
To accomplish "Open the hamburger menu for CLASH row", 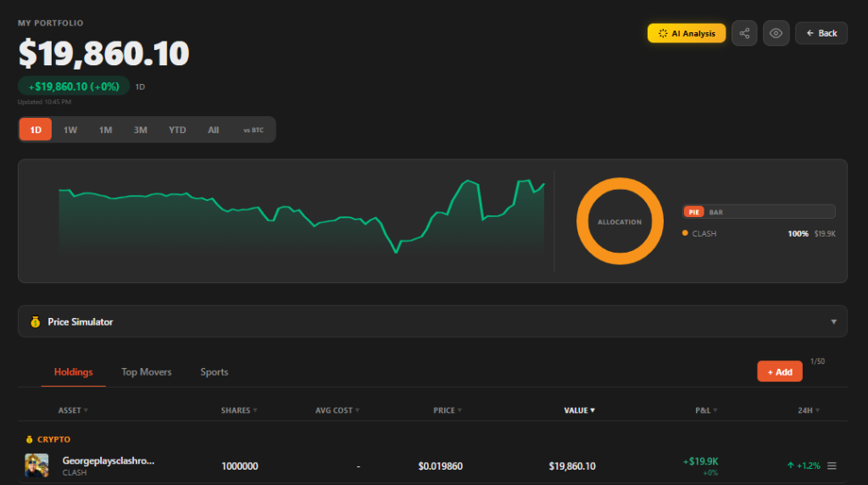I will [832, 465].
